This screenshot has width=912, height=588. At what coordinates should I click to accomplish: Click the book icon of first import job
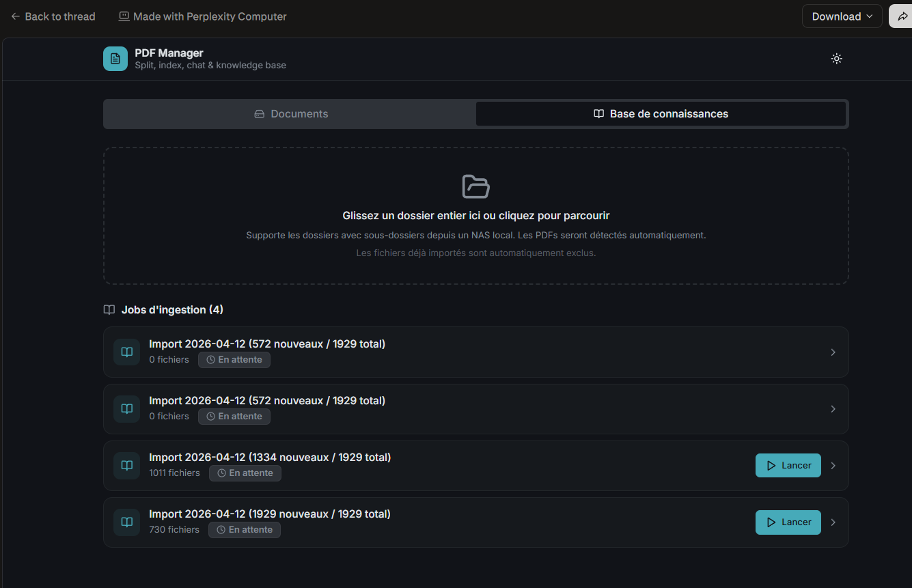tap(126, 352)
